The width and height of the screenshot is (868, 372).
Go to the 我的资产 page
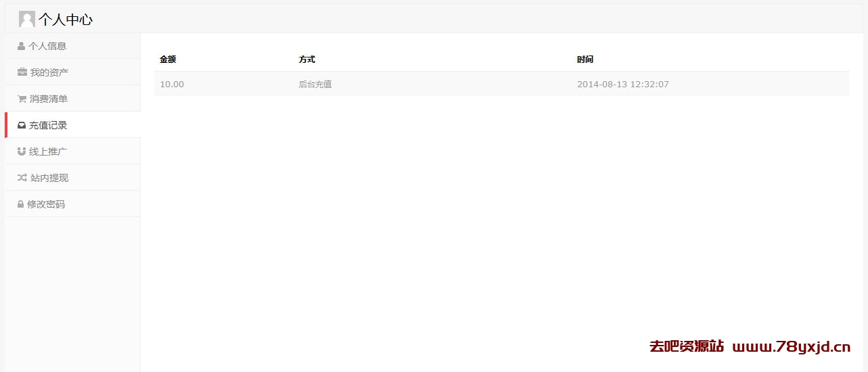coord(72,72)
